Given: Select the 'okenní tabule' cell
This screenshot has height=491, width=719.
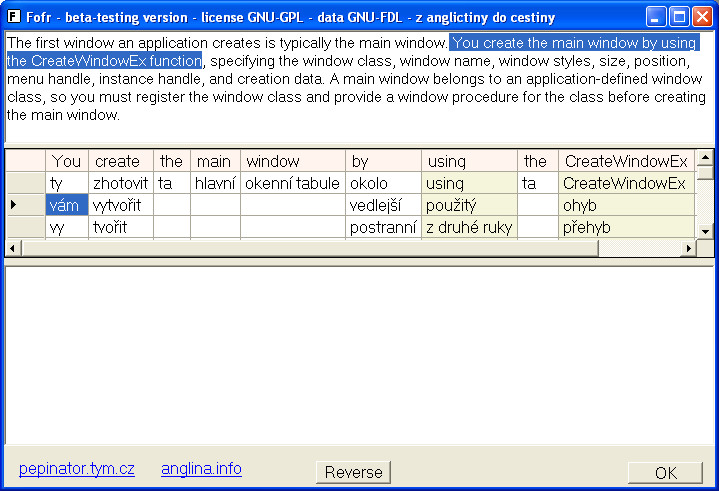Looking at the screenshot, I should coord(293,183).
